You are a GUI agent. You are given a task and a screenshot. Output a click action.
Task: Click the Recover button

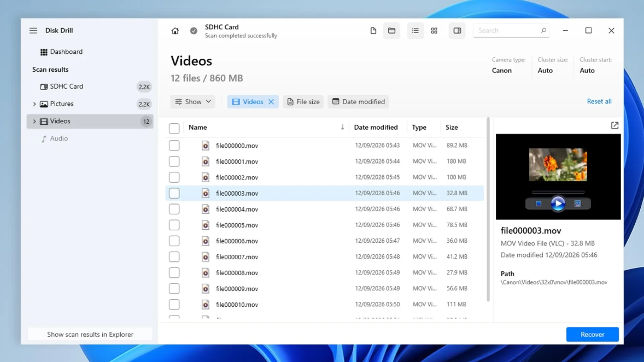coord(592,335)
